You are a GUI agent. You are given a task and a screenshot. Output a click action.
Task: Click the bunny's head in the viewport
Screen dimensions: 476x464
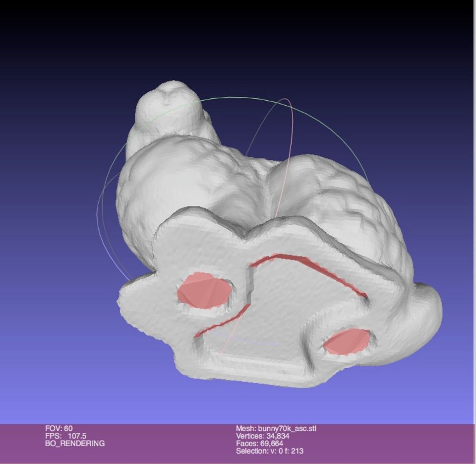[x=169, y=108]
